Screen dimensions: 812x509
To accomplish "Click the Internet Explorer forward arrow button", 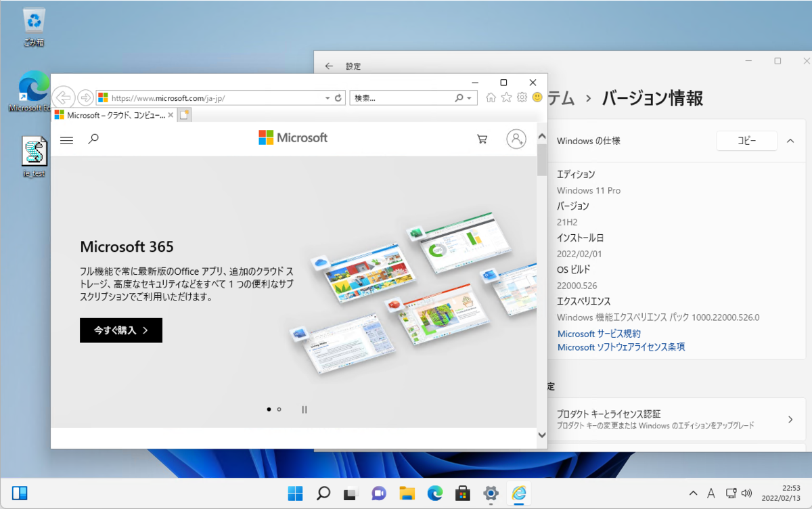I will pyautogui.click(x=85, y=97).
